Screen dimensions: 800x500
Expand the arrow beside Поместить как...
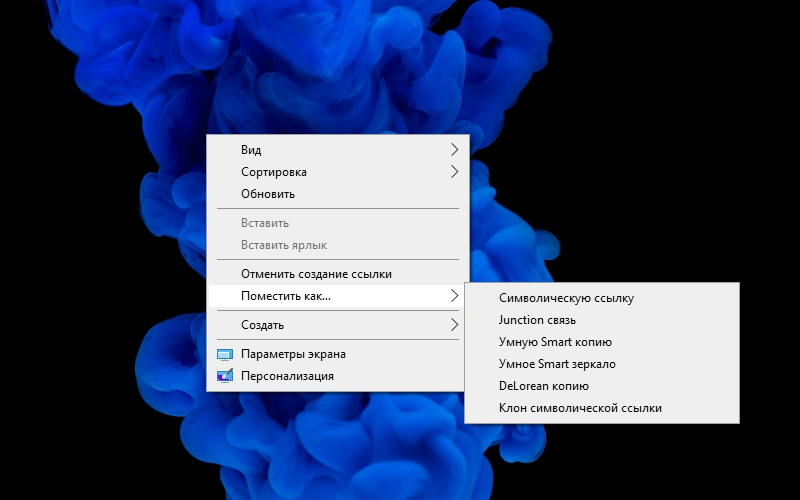(454, 296)
